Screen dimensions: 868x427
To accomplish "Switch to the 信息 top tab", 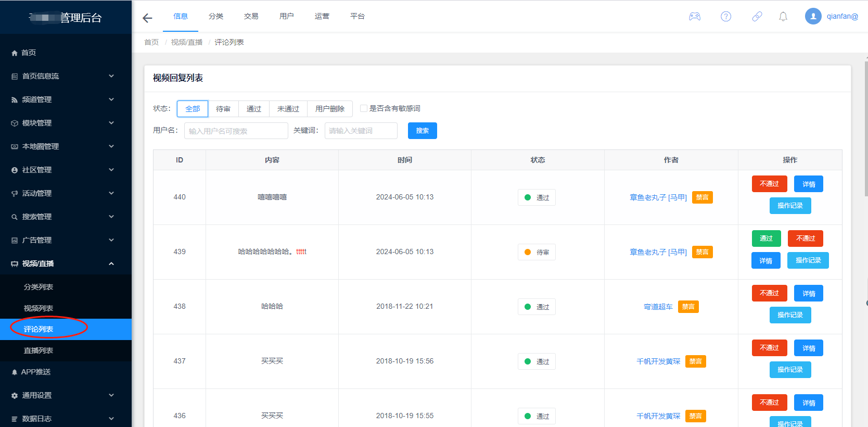I will [181, 16].
